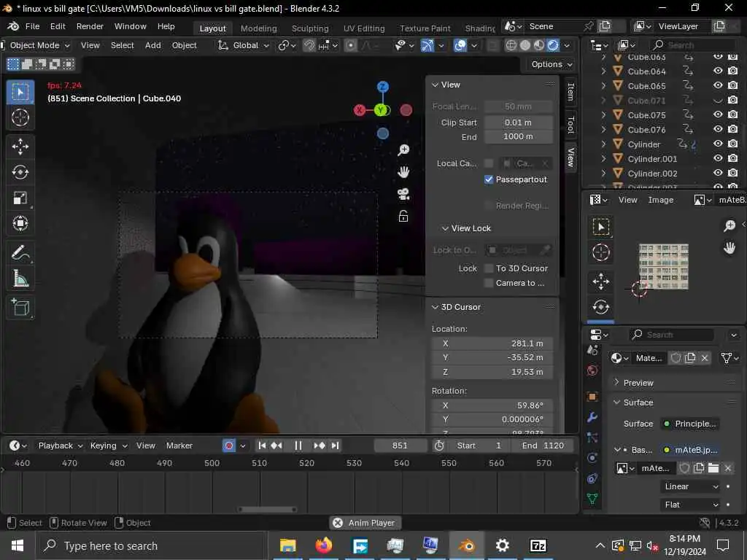Enable Lock To 3D Cursor checkbox
This screenshot has height=560, width=747.
489,268
